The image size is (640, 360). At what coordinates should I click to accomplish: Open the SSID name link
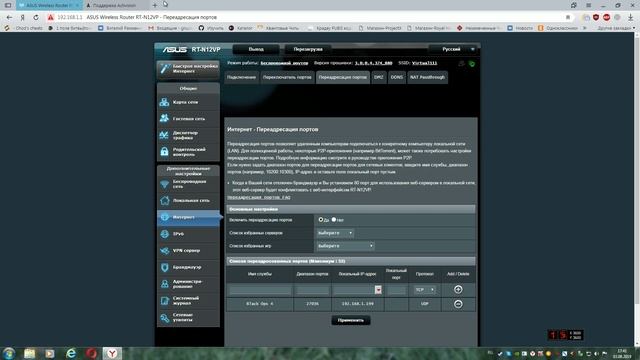[x=424, y=63]
